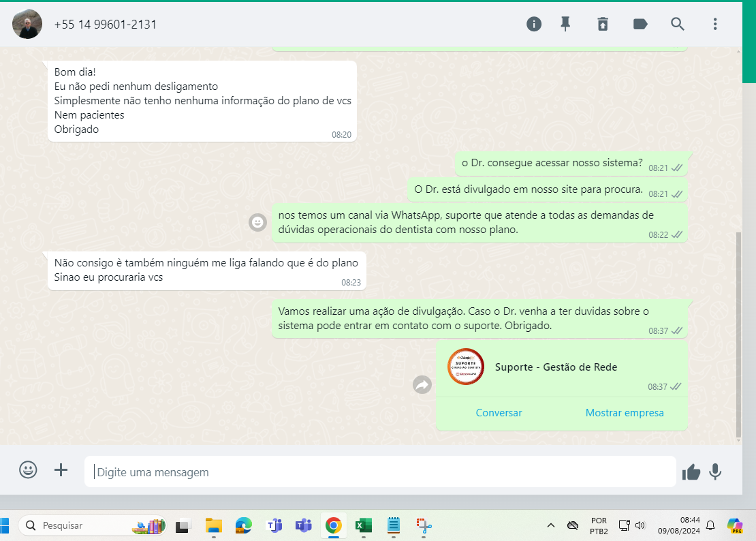
Task: Click the Conversar link on contact card
Action: pyautogui.click(x=499, y=413)
